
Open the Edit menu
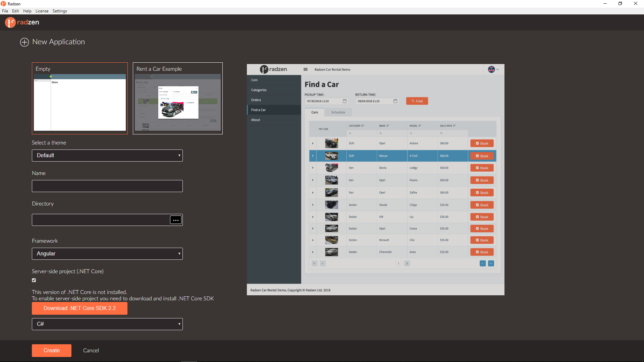tap(15, 11)
